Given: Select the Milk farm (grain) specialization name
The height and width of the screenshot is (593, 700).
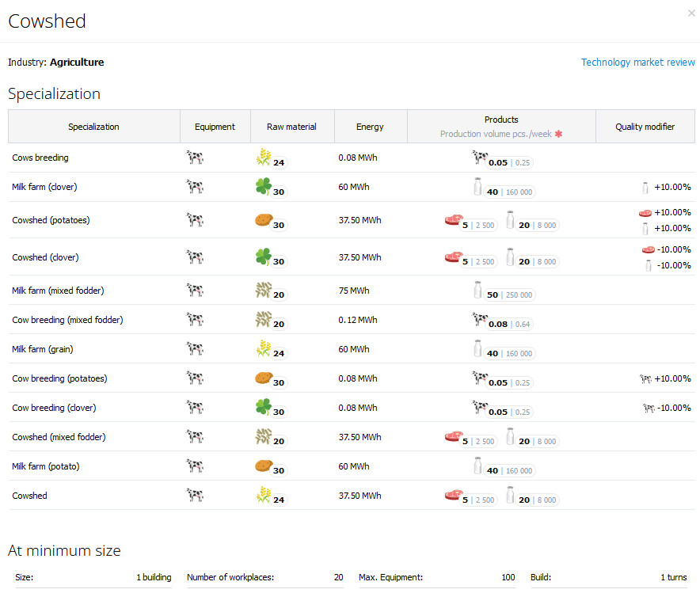Looking at the screenshot, I should tap(43, 349).
